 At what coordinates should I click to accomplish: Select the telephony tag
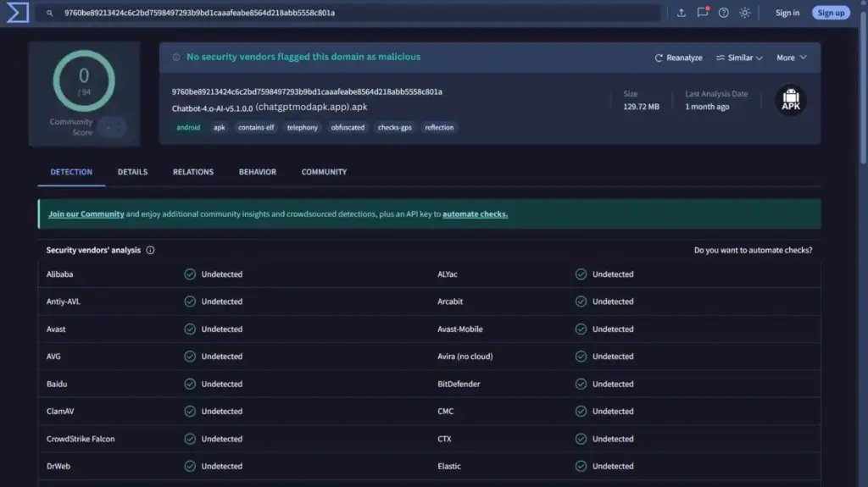coord(303,127)
